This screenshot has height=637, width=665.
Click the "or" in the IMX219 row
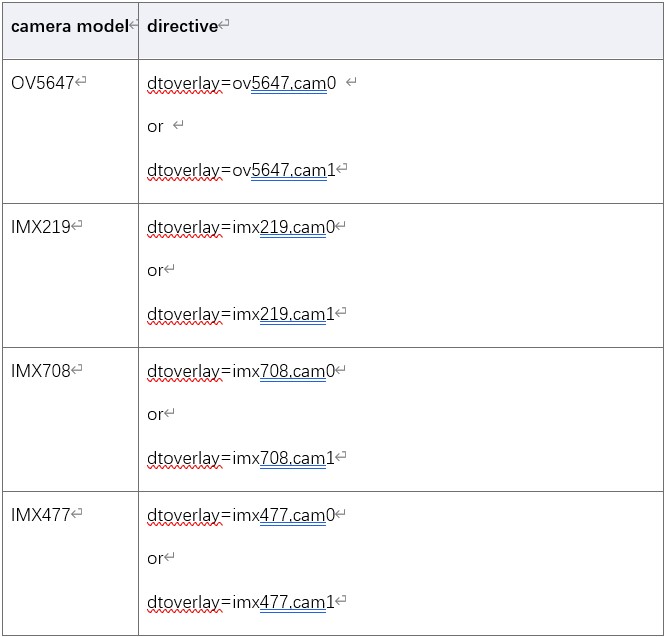coord(155,271)
